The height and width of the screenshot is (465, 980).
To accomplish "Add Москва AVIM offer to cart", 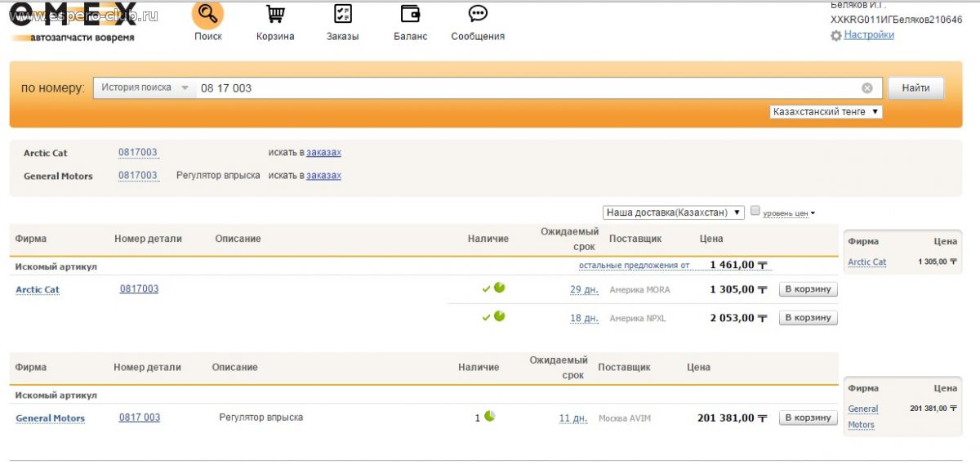I will tap(808, 418).
